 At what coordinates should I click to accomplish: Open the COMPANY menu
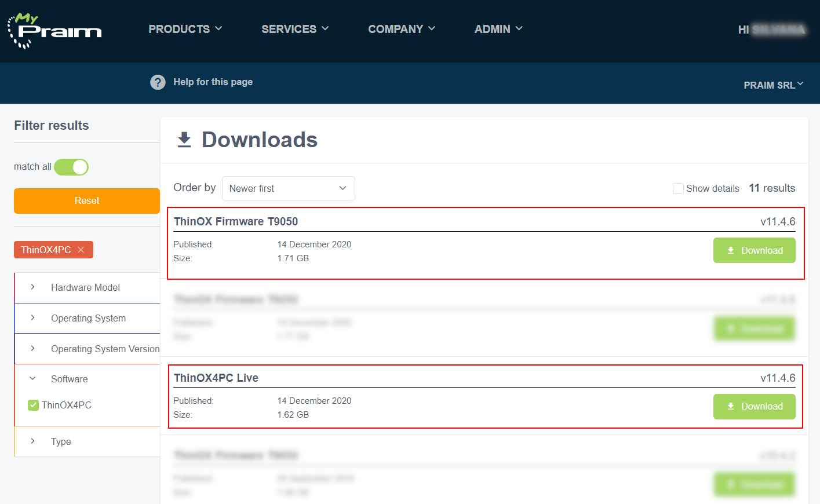click(x=402, y=29)
